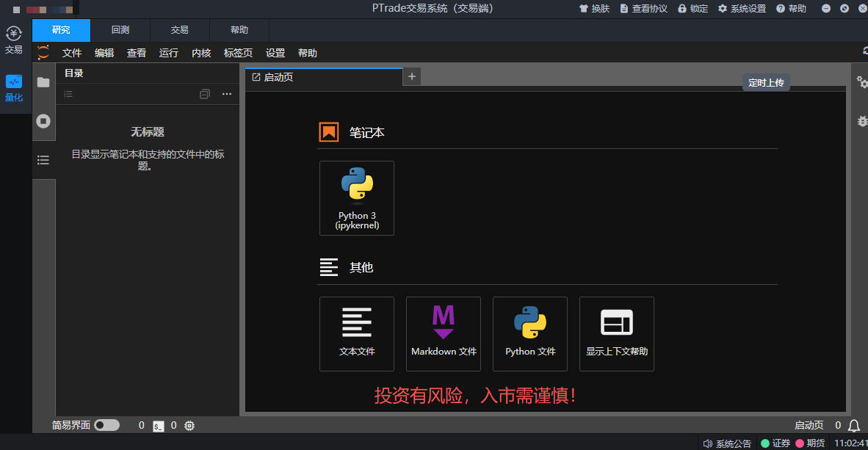
Task: Open the property inspector gears icon
Action: (861, 82)
